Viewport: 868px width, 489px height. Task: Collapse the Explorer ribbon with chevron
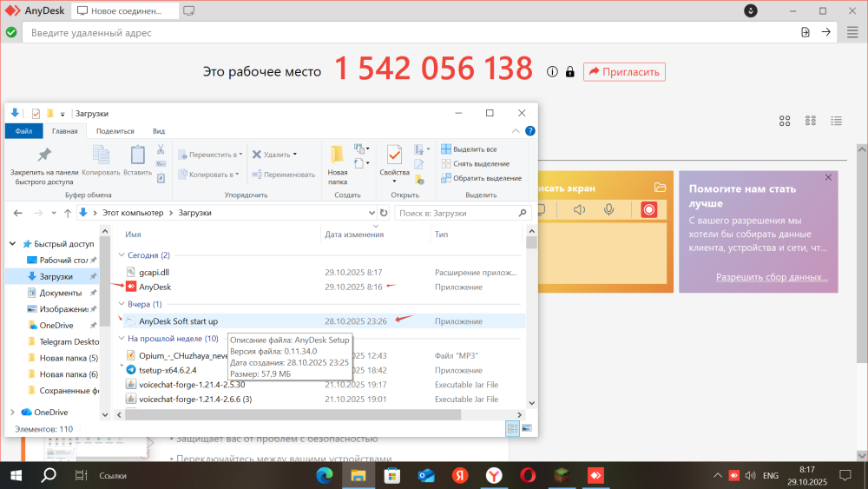tap(516, 131)
